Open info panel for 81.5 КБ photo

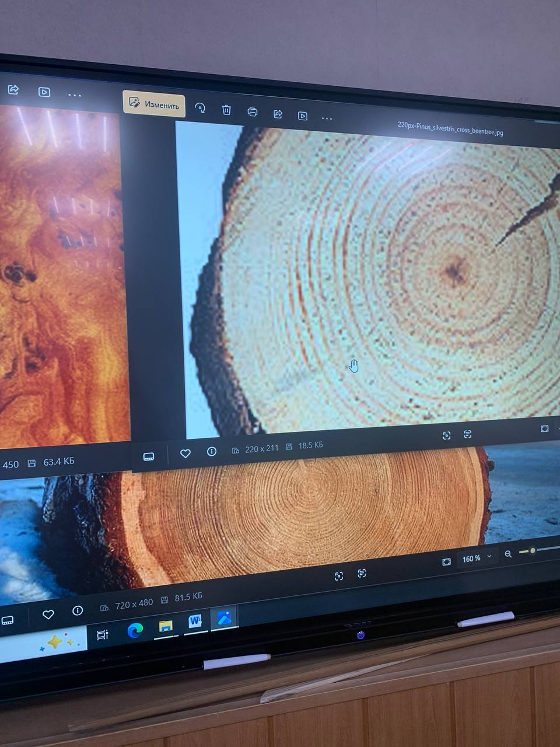78,610
